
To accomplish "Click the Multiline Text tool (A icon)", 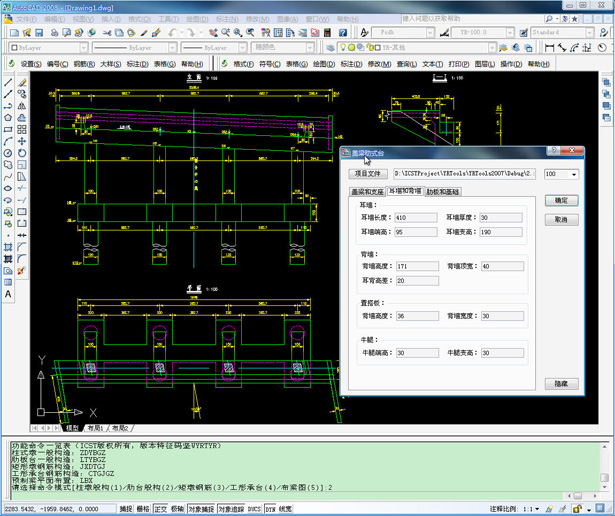I will [9, 295].
